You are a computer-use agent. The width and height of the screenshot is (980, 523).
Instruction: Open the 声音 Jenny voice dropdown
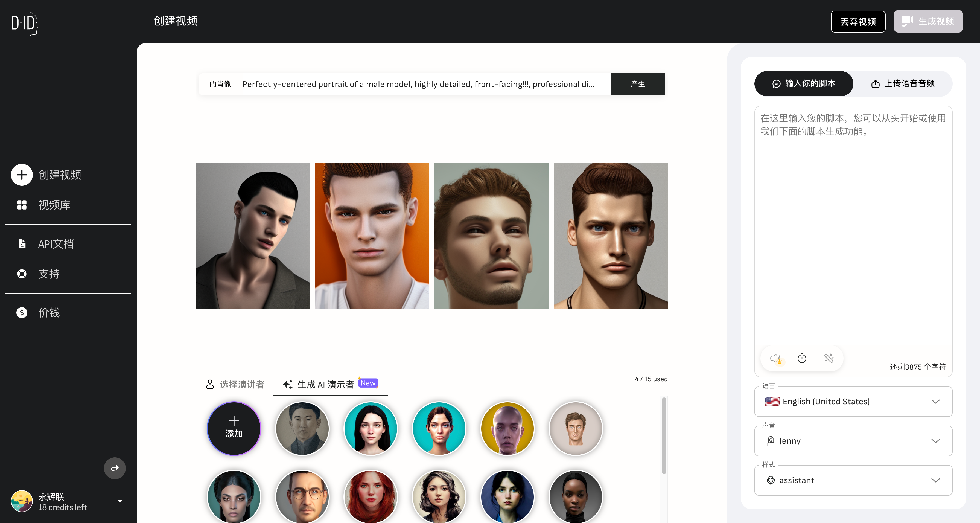click(853, 441)
